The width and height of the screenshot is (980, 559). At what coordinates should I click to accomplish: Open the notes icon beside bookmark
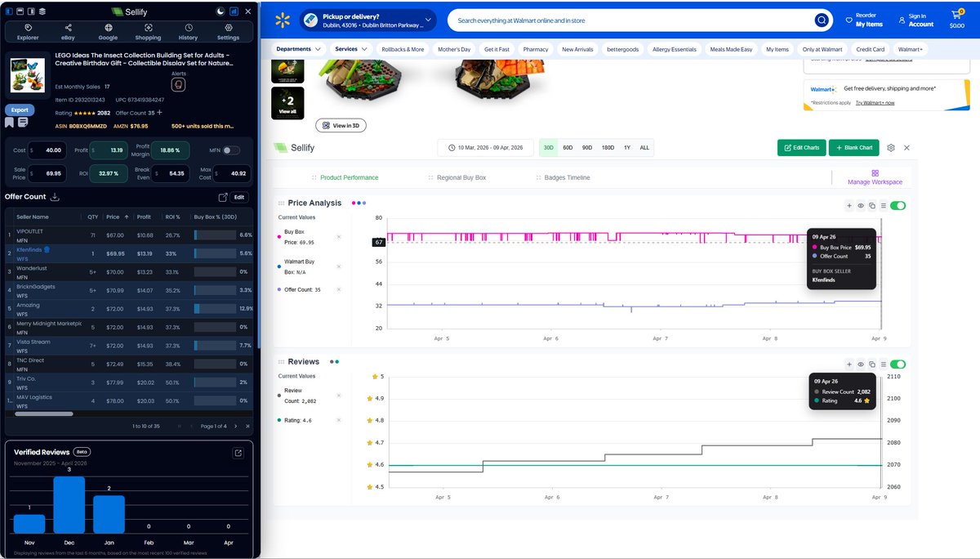tap(23, 122)
